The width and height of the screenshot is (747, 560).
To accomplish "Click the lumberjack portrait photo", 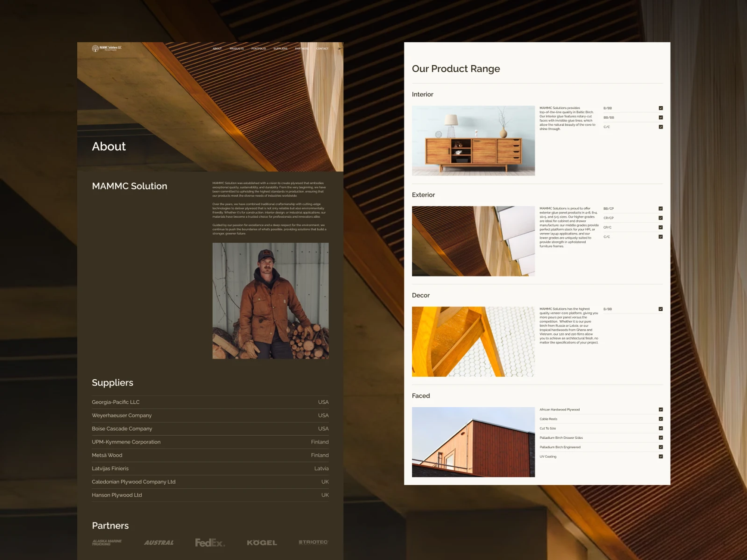I will coord(270,301).
